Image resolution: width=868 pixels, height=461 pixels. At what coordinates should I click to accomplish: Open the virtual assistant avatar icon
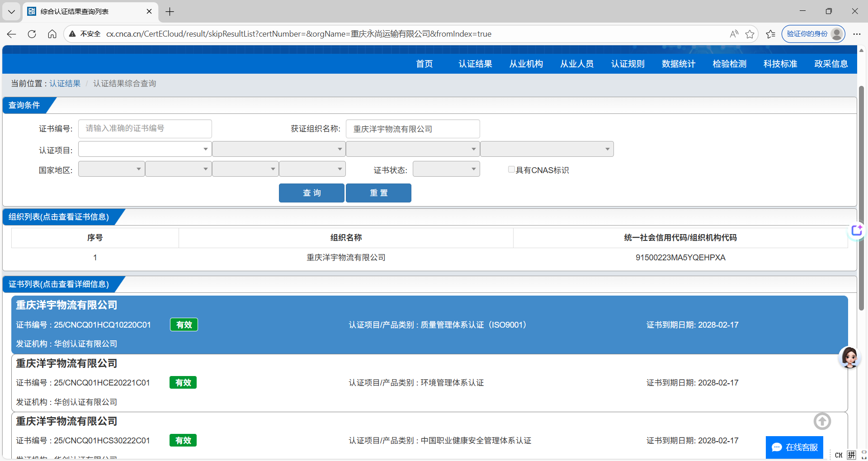coord(849,358)
